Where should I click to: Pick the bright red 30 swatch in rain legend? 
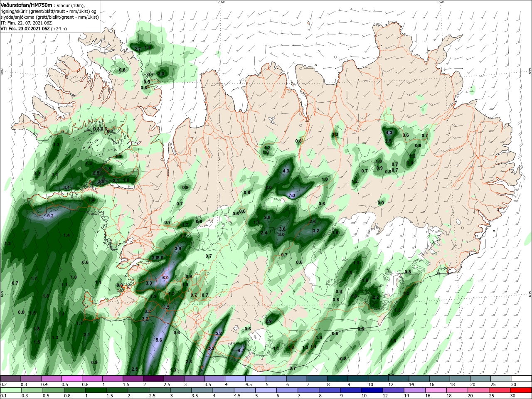pyautogui.click(x=521, y=390)
